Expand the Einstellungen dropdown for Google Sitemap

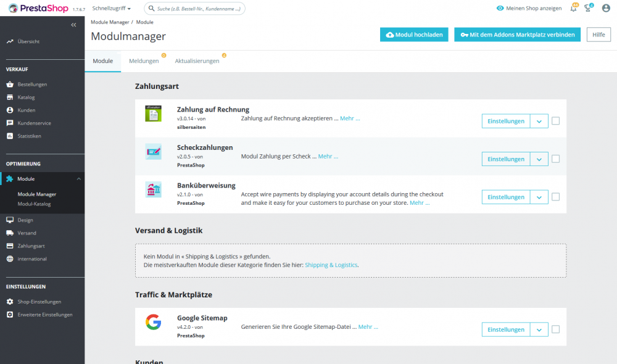click(x=539, y=329)
